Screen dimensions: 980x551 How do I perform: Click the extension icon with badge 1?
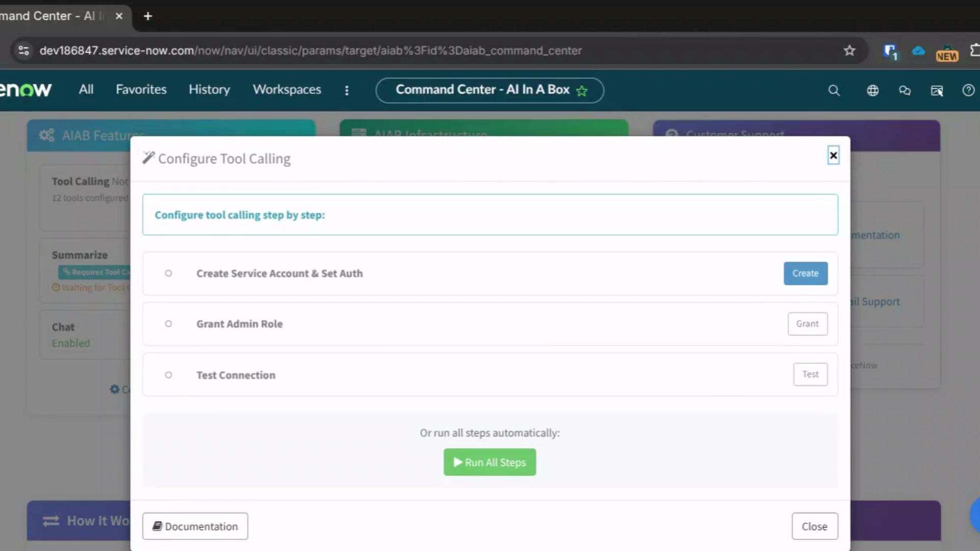(890, 52)
